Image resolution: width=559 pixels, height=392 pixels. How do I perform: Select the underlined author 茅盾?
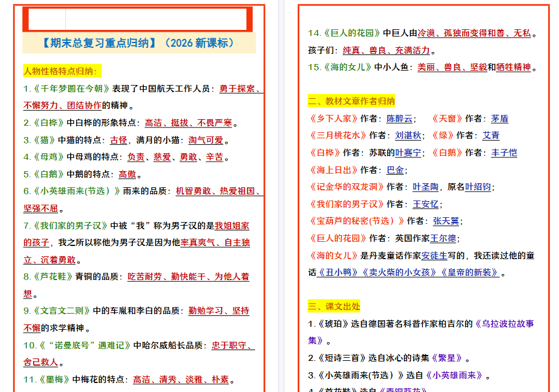pyautogui.click(x=499, y=119)
